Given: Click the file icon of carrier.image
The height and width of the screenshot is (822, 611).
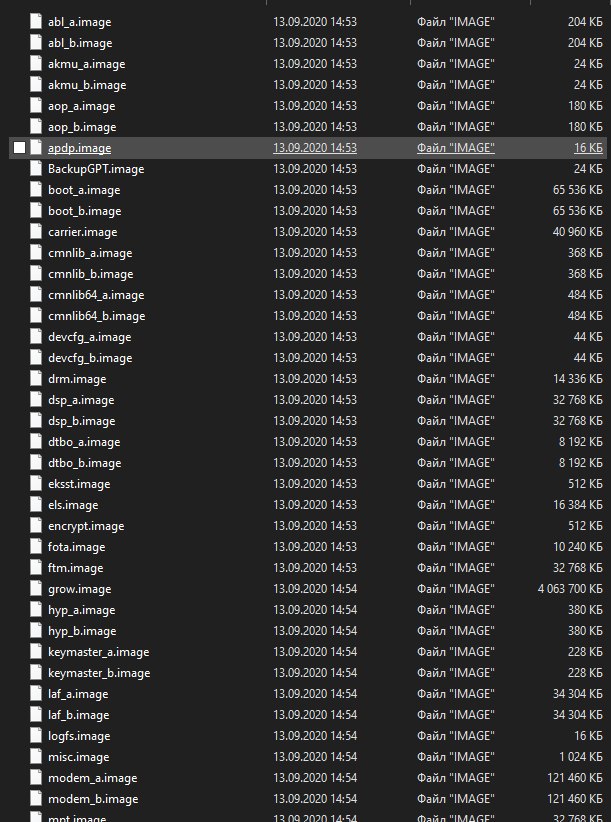Looking at the screenshot, I should point(36,231).
